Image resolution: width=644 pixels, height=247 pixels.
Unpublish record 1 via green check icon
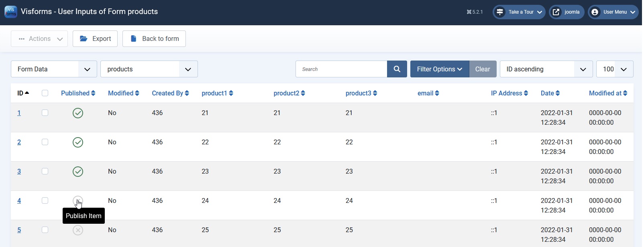(78, 113)
